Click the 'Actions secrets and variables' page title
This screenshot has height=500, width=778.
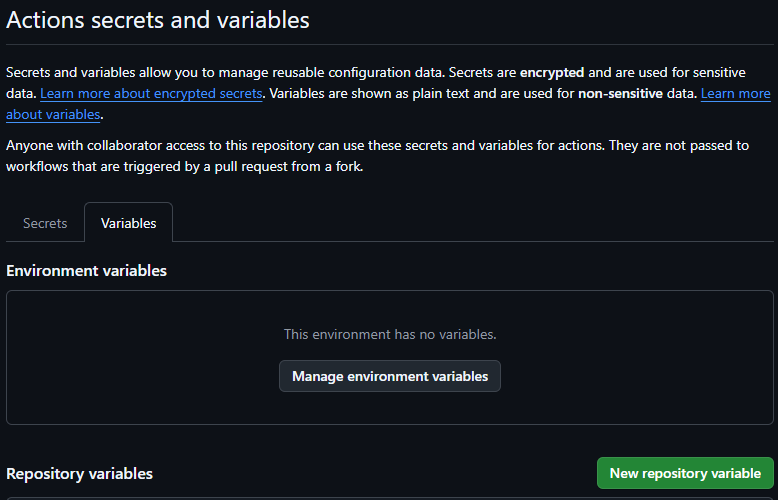tap(158, 20)
